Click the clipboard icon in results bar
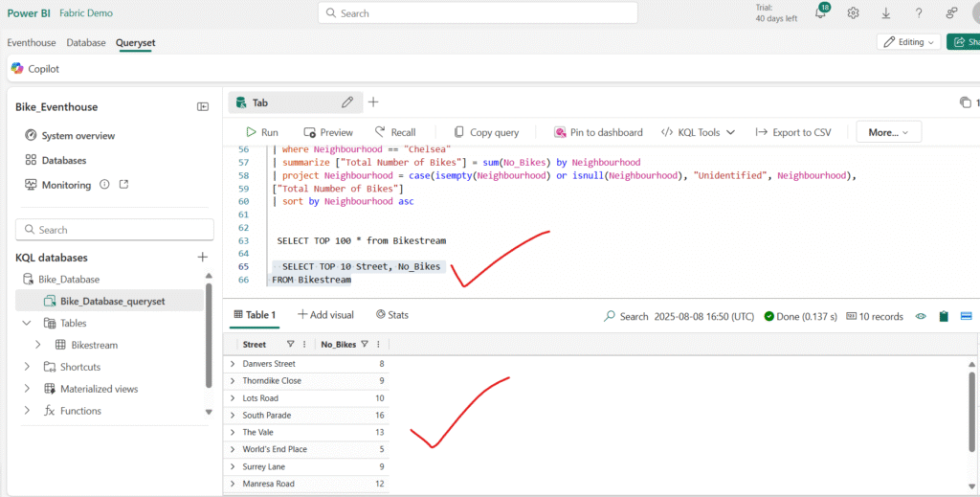The height and width of the screenshot is (497, 980). [943, 316]
